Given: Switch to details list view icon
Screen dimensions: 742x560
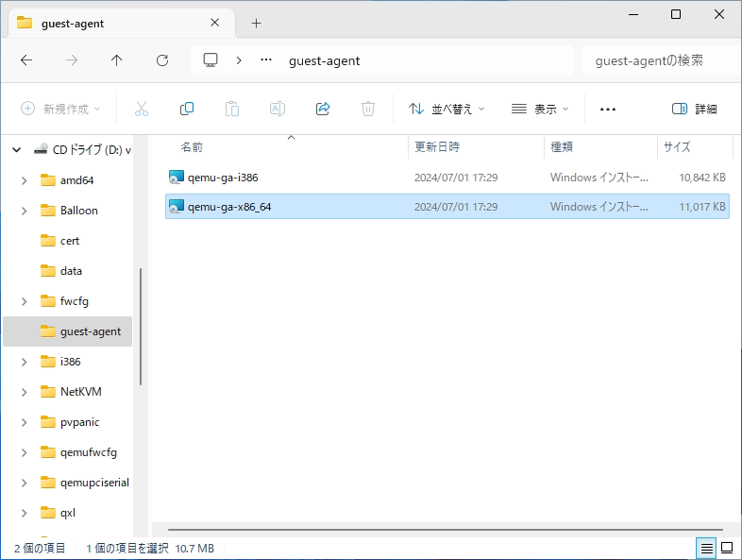Looking at the screenshot, I should coord(706,548).
